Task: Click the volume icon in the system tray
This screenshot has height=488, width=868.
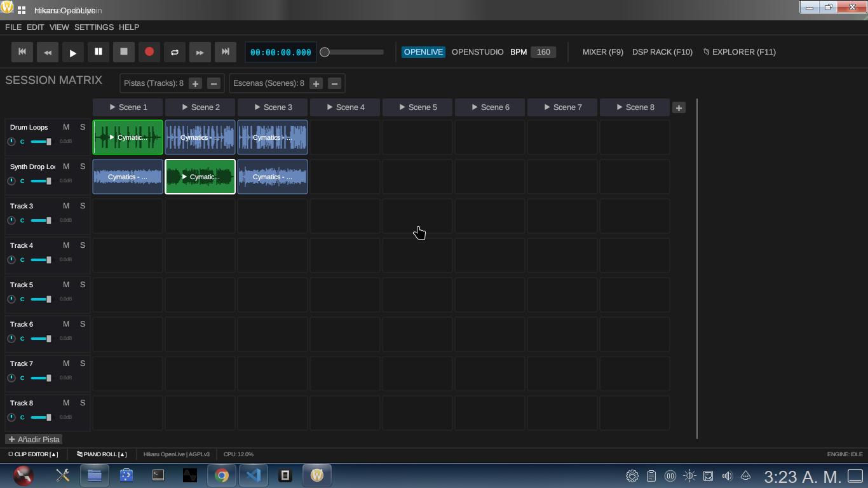Action: [x=728, y=476]
